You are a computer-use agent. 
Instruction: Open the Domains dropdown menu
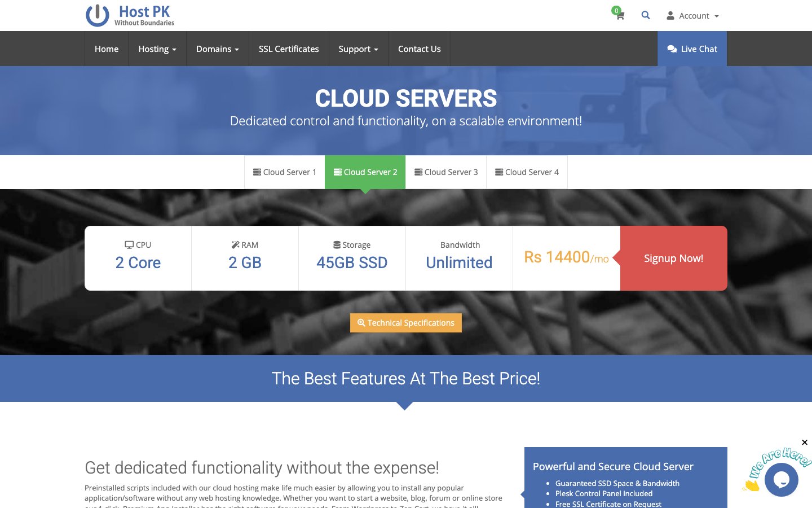pos(218,49)
